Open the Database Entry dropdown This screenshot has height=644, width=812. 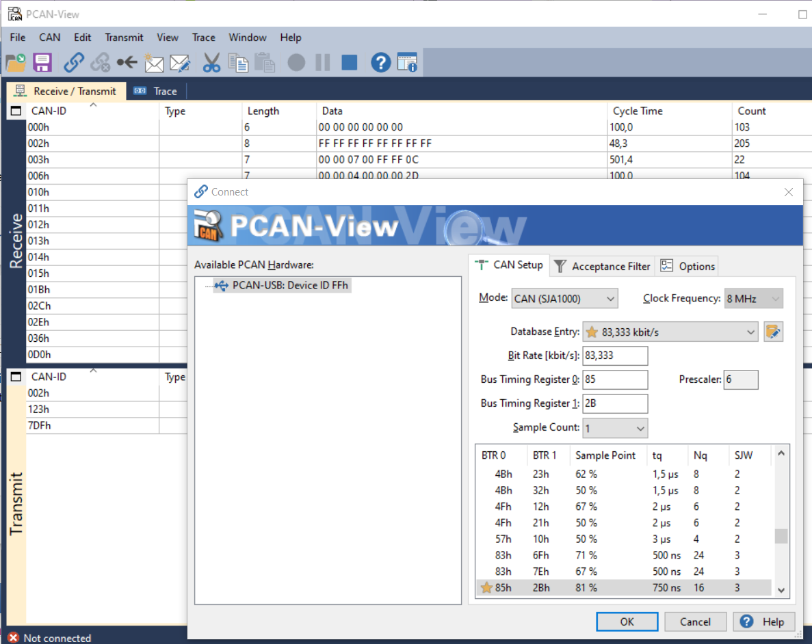click(x=670, y=332)
